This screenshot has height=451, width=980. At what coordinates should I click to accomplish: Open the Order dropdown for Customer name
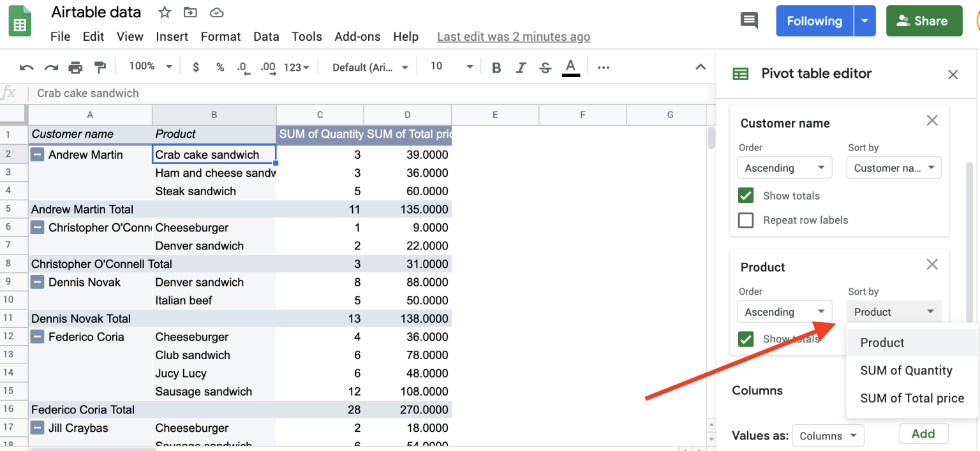pyautogui.click(x=784, y=167)
